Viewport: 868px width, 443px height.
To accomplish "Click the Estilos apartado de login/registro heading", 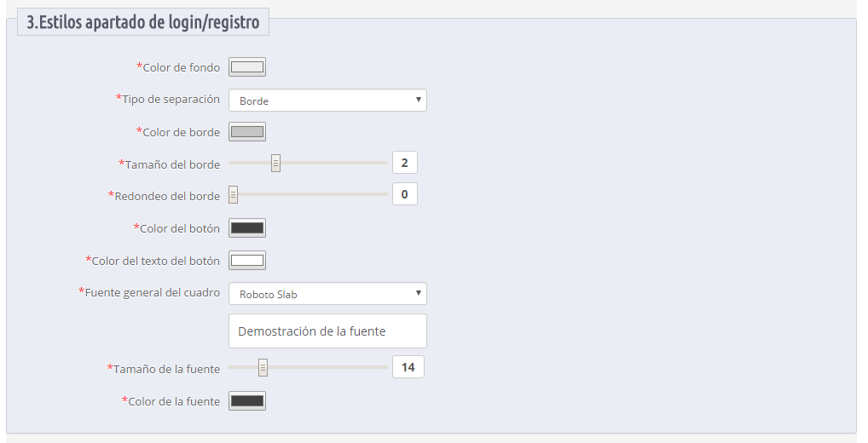I will 143,22.
